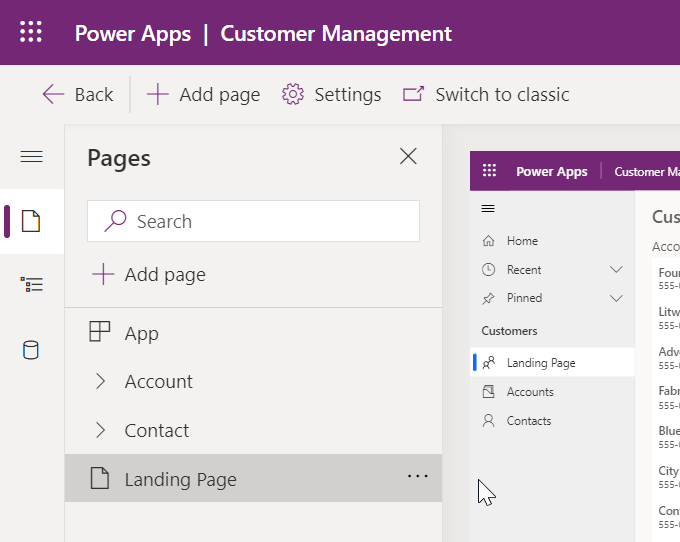Select the App item in Pages list
Screen dimensions: 680x542
coord(254,333)
